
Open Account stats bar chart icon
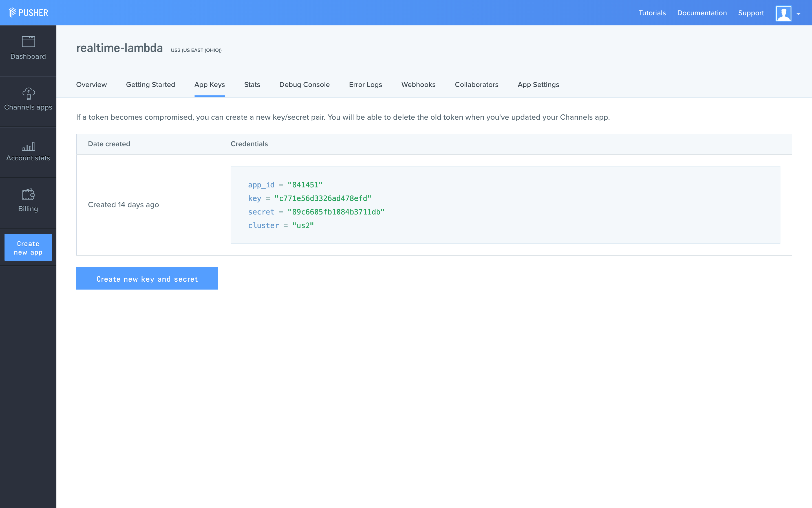[28, 146]
